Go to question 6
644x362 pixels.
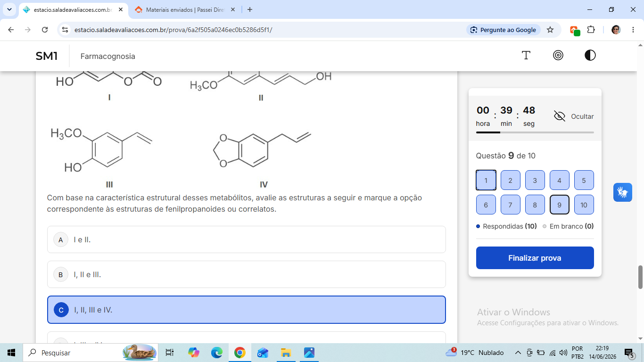[486, 205]
